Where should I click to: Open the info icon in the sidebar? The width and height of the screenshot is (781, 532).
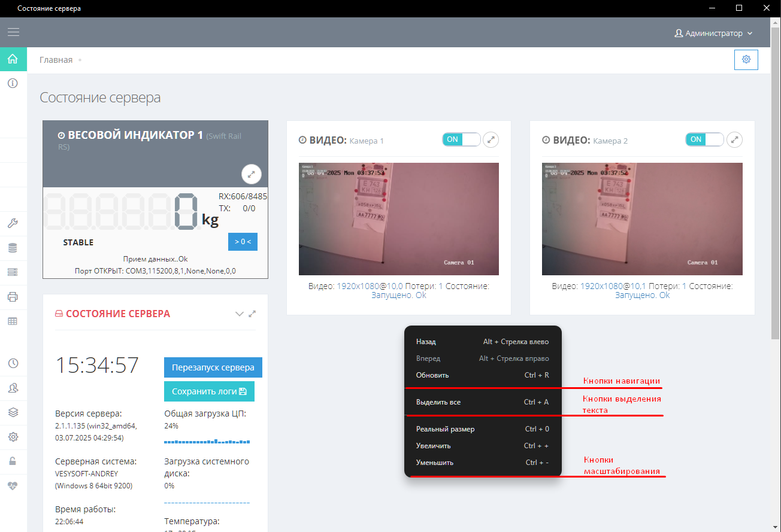[13, 83]
